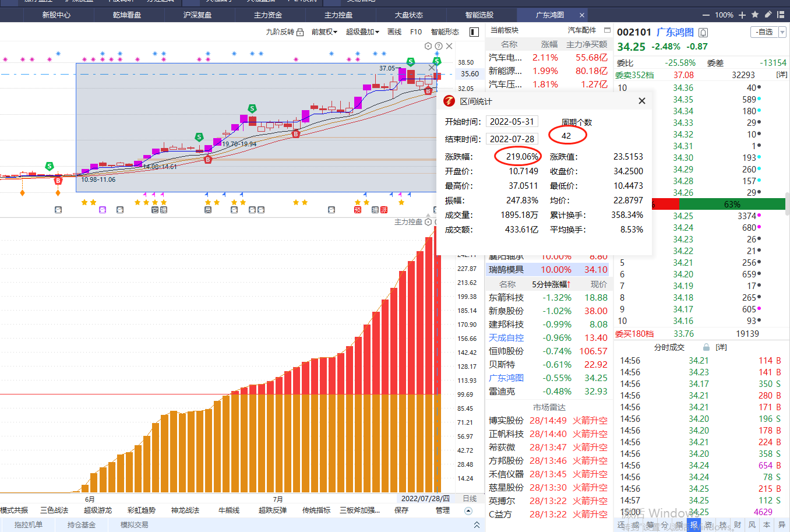Click the star favorite icon in top bar

[755, 15]
